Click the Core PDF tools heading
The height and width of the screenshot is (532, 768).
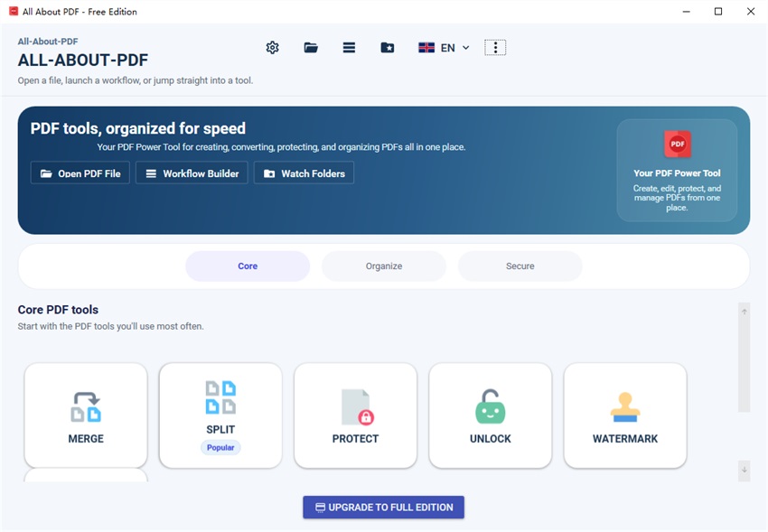pyautogui.click(x=58, y=310)
